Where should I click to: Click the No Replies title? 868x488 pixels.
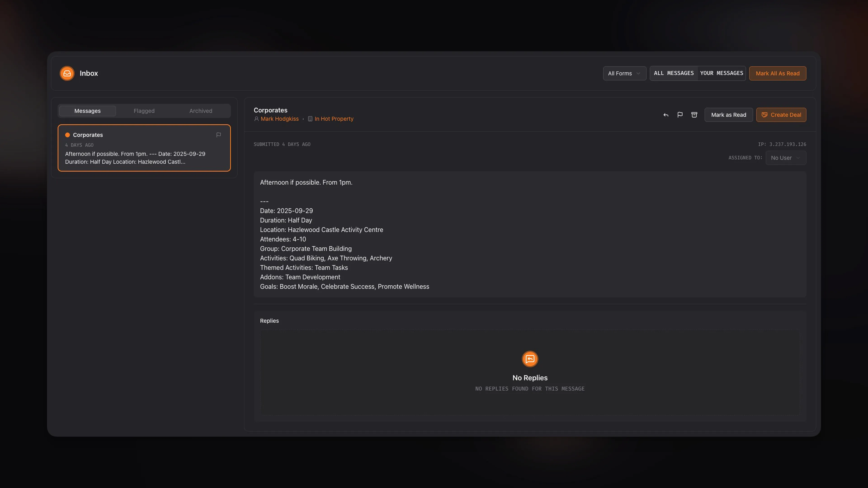[530, 378]
